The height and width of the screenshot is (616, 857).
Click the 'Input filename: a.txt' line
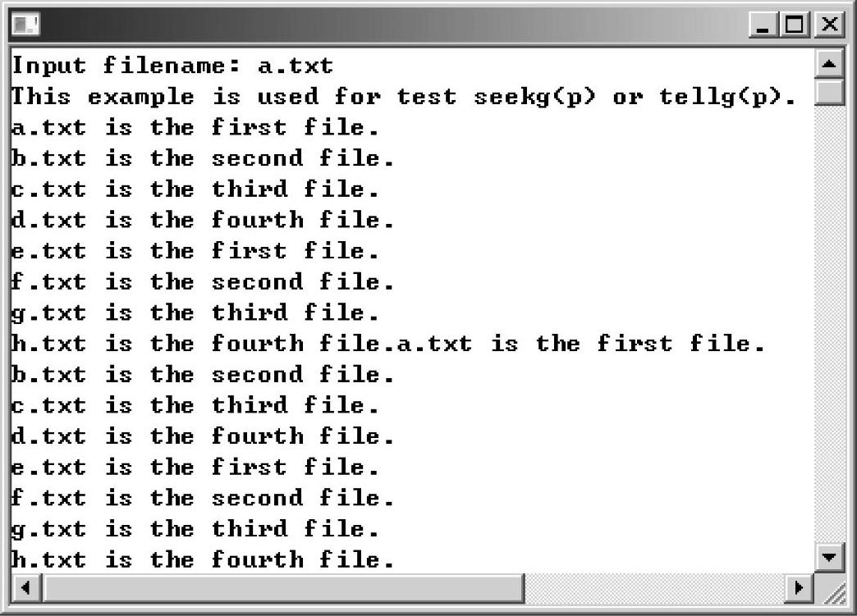pos(172,66)
